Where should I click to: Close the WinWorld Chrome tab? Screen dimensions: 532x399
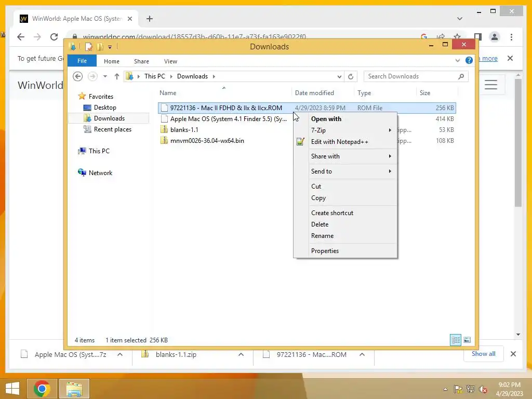coord(129,19)
